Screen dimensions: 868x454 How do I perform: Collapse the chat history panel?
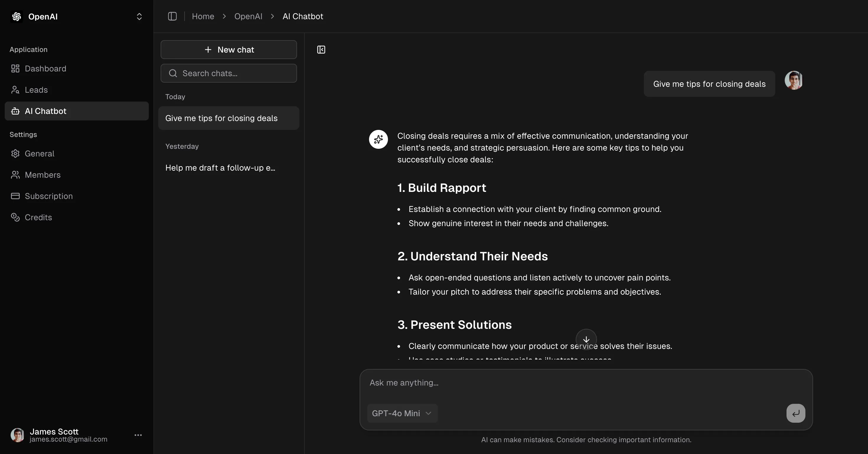point(321,50)
